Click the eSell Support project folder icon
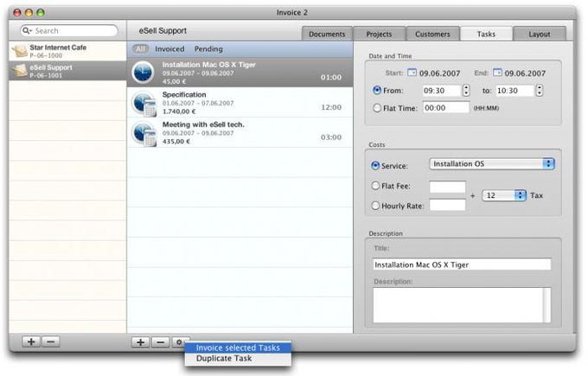Screen dimensions: 588x376 coord(19,71)
